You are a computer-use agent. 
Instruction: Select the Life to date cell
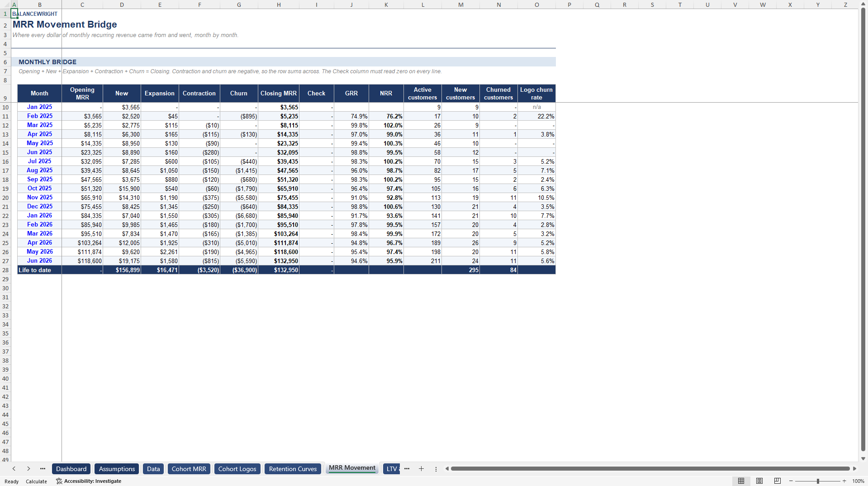coord(39,270)
